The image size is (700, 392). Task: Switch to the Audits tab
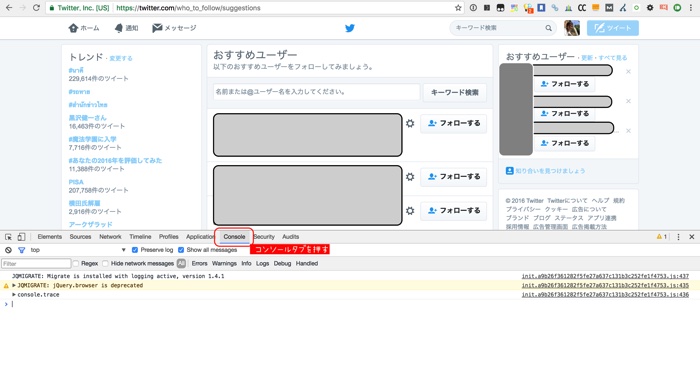(x=291, y=237)
